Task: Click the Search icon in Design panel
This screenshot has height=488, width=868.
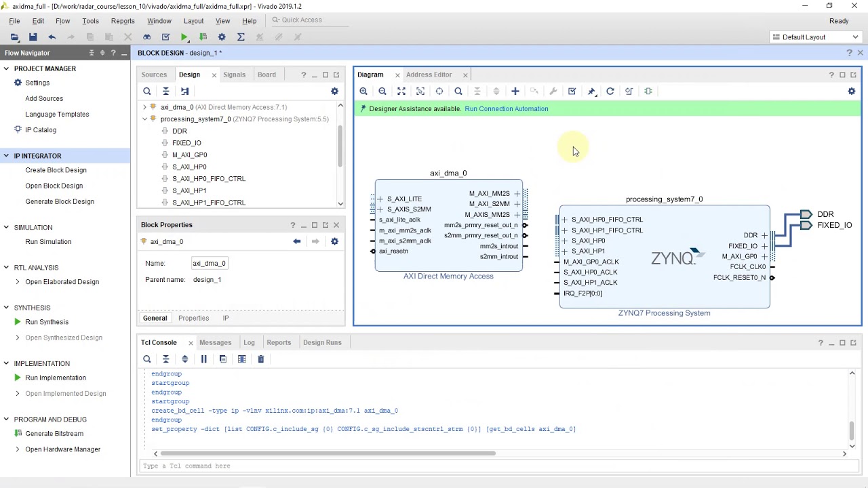Action: 146,91
